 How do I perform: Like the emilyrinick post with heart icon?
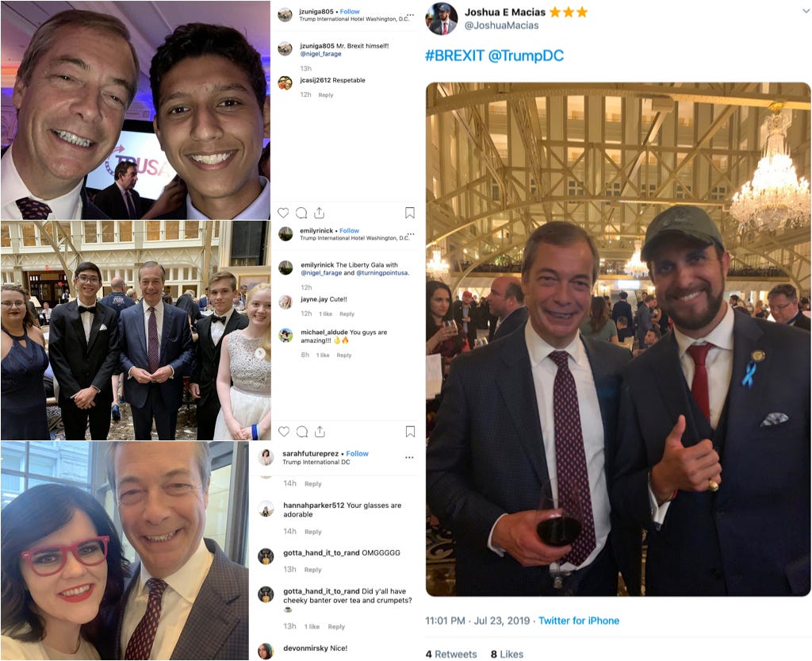tap(283, 432)
